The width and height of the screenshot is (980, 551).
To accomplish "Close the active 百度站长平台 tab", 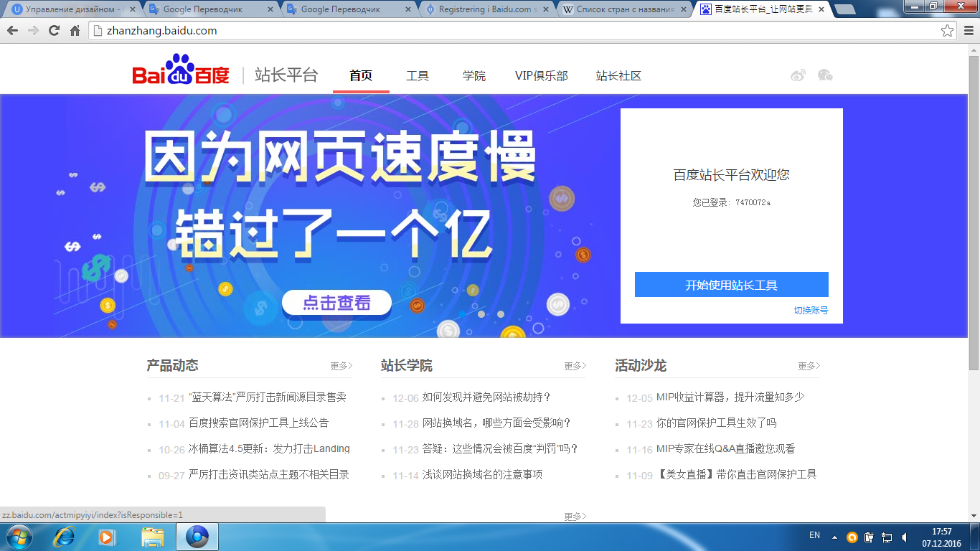I will [821, 10].
